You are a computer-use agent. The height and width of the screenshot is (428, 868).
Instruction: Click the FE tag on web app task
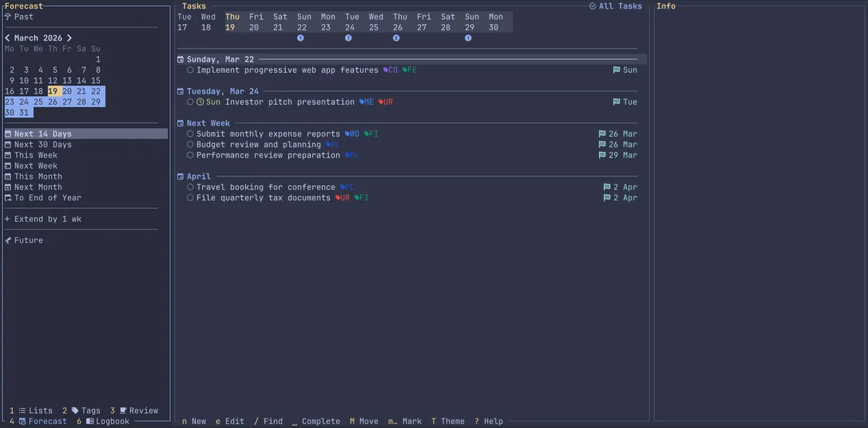(x=410, y=70)
